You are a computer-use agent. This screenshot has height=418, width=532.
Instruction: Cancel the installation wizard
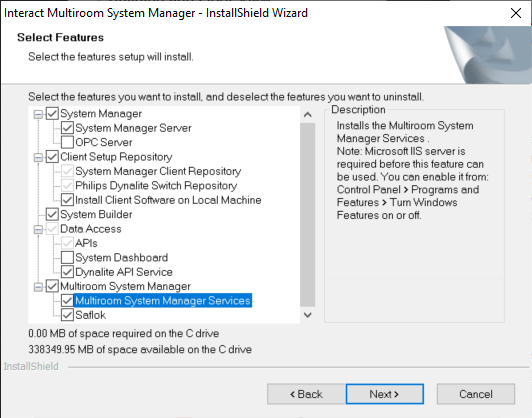pyautogui.click(x=476, y=394)
